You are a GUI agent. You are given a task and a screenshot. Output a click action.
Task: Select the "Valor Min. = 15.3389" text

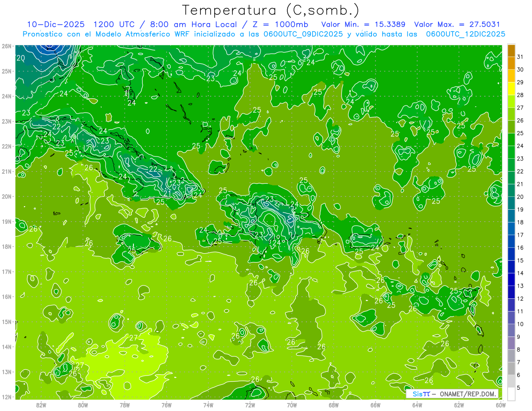[364, 24]
